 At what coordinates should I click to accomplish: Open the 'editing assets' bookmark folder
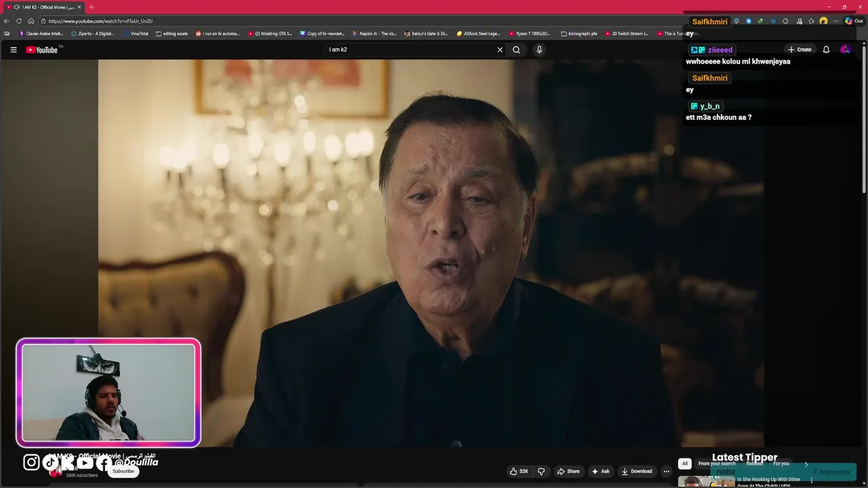click(x=172, y=33)
